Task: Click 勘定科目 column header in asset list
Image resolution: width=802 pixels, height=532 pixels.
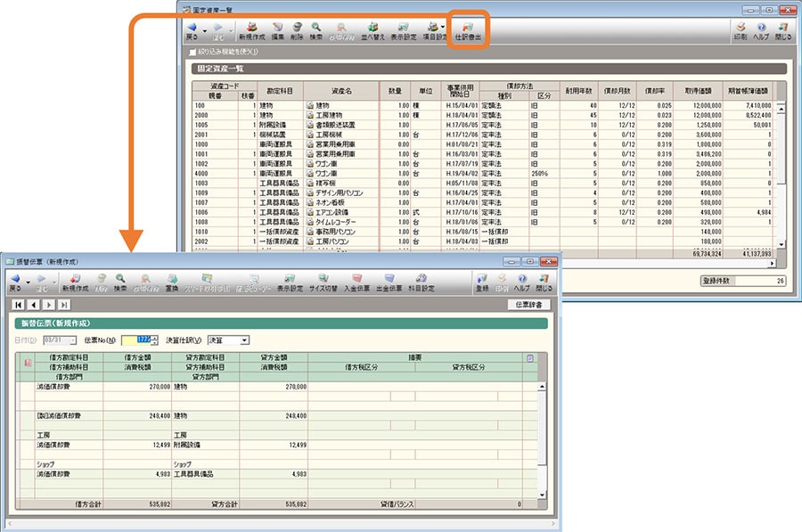Action: (x=281, y=91)
